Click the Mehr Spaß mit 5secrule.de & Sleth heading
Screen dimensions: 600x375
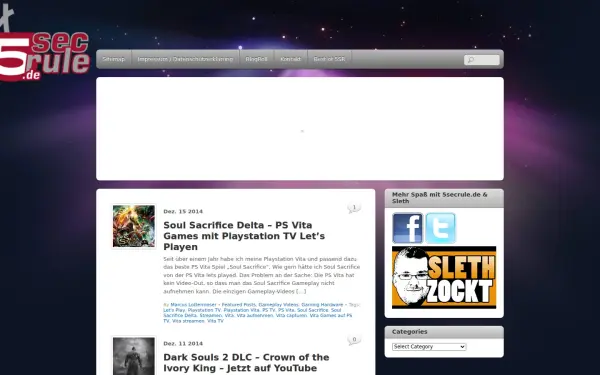440,197
